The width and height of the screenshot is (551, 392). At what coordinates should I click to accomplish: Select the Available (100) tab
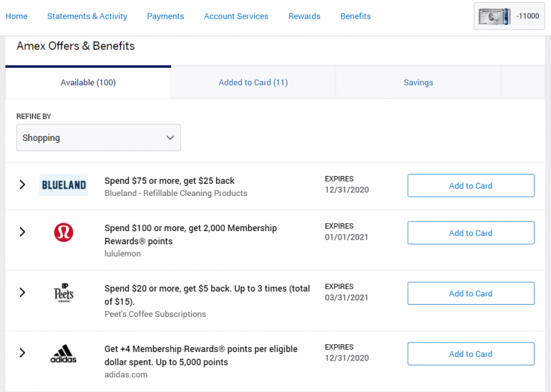tap(88, 82)
